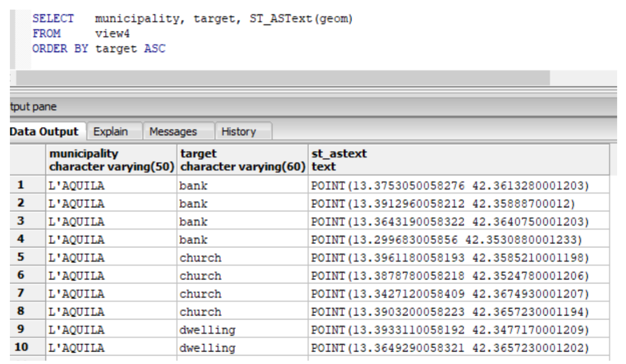Open the History tab
Screen dimensions: 626x364
point(238,132)
